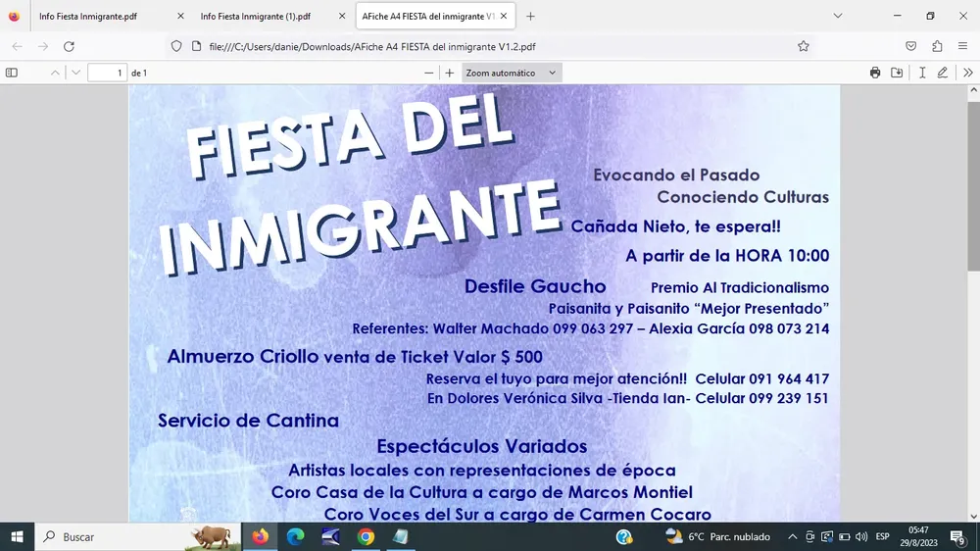Zoom out with the minus button
Viewport: 980px width, 551px height.
point(428,73)
